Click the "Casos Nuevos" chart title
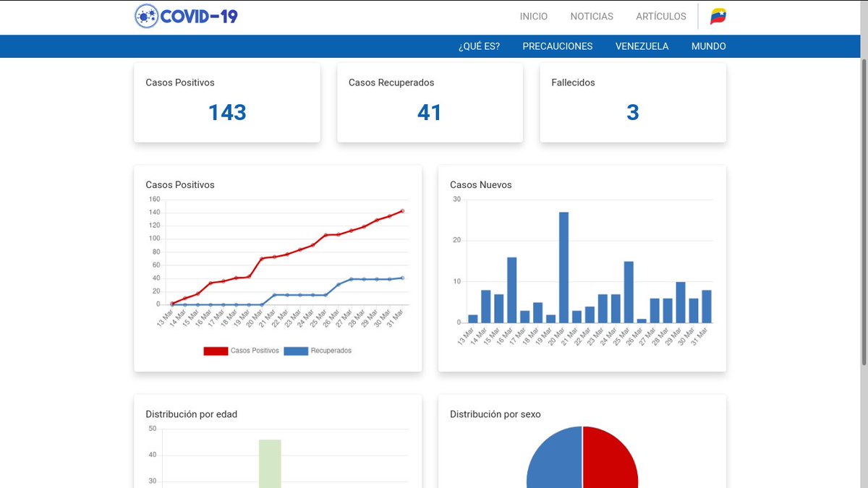Viewport: 868px width, 488px height. 481,185
